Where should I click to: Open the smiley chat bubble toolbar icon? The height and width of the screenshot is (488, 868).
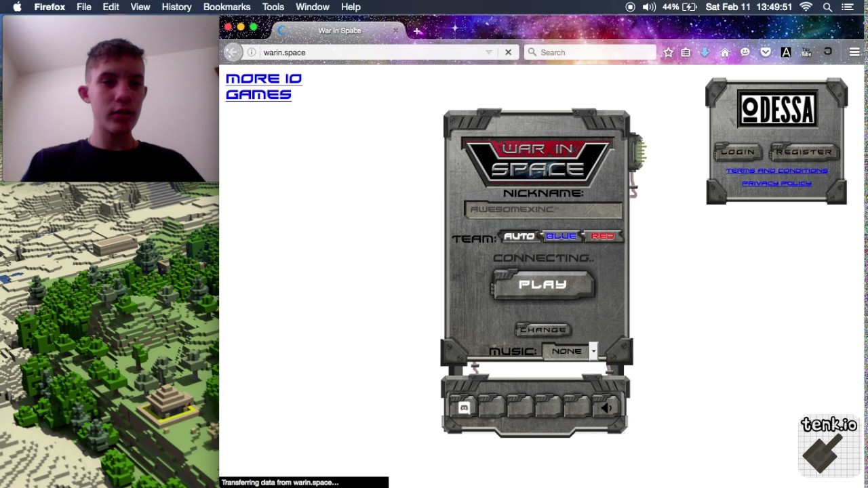click(745, 52)
